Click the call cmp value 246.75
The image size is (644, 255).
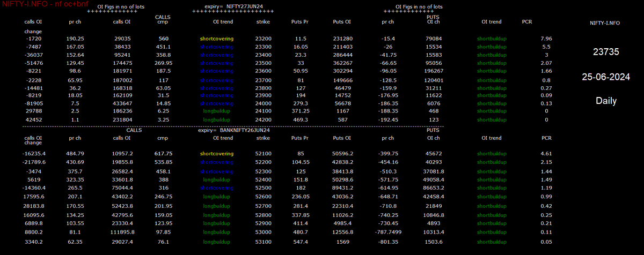(x=163, y=197)
